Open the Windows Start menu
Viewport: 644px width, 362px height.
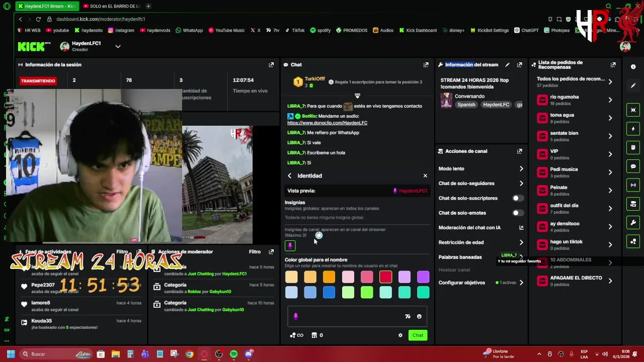[11, 354]
